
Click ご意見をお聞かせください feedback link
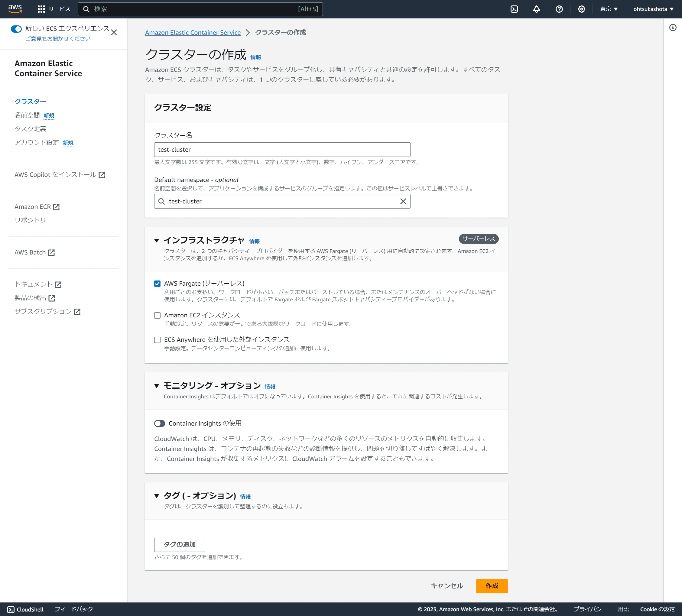pos(58,39)
